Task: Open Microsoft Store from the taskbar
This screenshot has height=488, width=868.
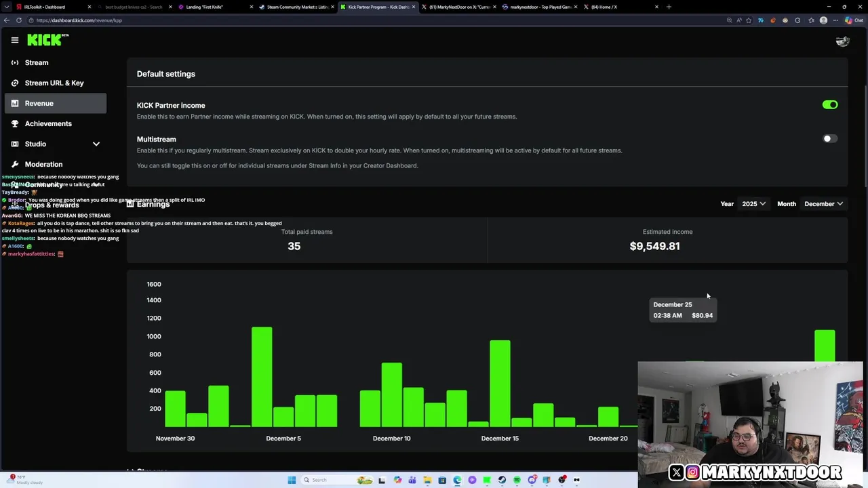Action: pos(442,480)
